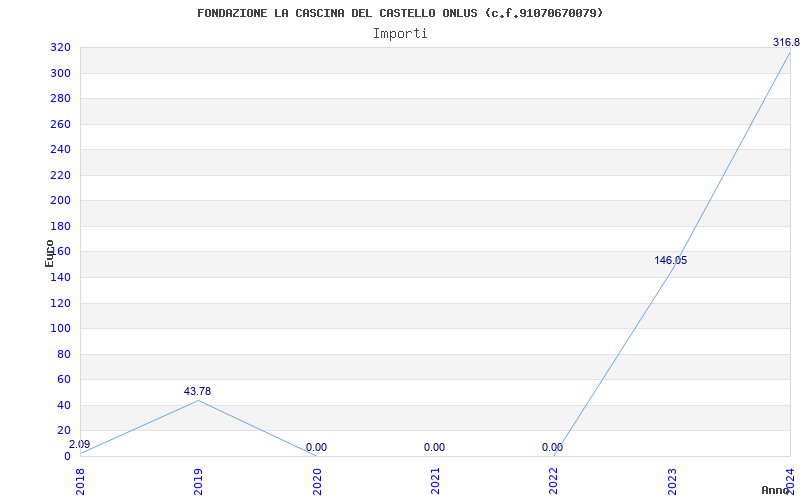Click the y-axis value 100
The image size is (800, 500).
tap(60, 329)
